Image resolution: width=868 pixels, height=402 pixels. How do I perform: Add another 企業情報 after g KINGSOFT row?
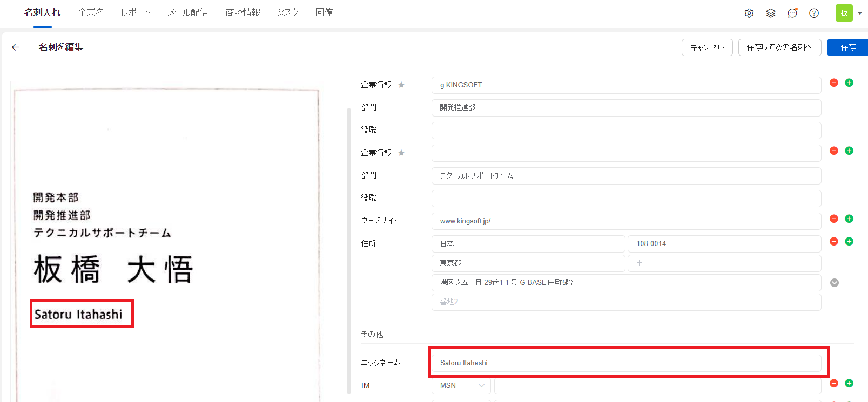pyautogui.click(x=849, y=83)
